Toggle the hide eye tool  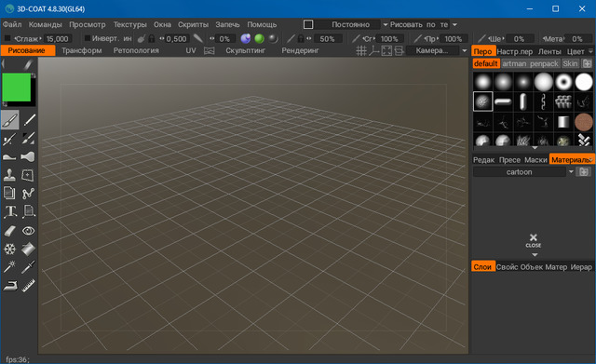[28, 231]
